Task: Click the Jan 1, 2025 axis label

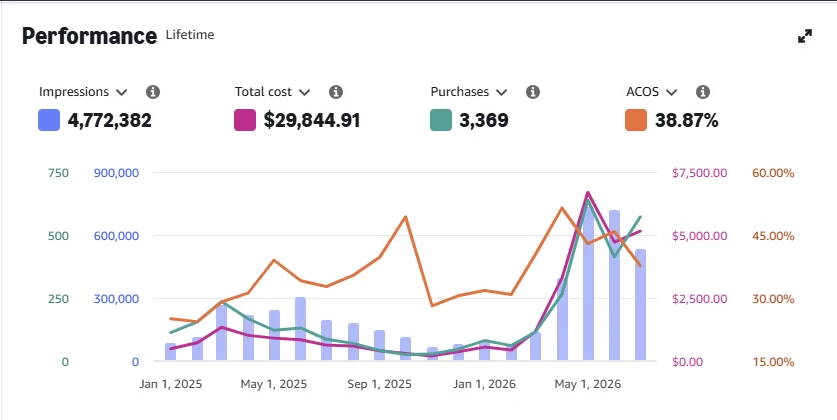Action: (171, 384)
